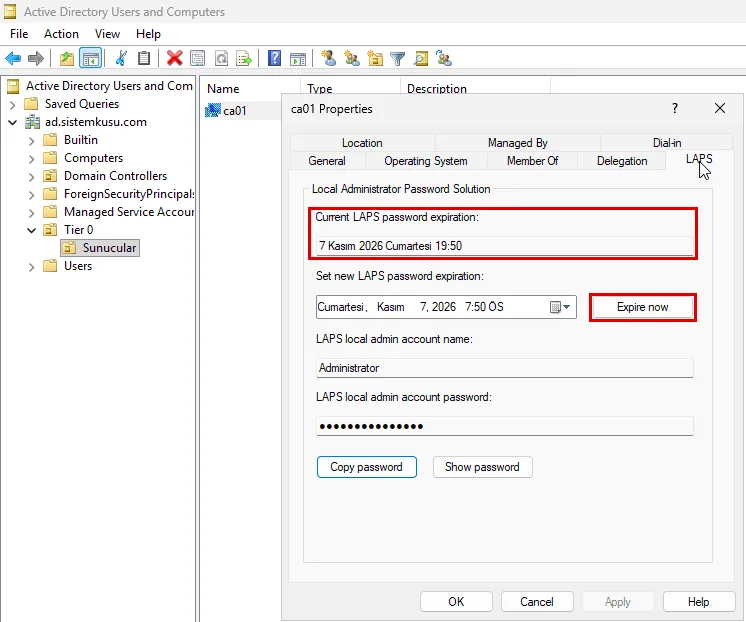Click the dialog's question mark help icon
This screenshot has width=746, height=622.
coord(675,109)
